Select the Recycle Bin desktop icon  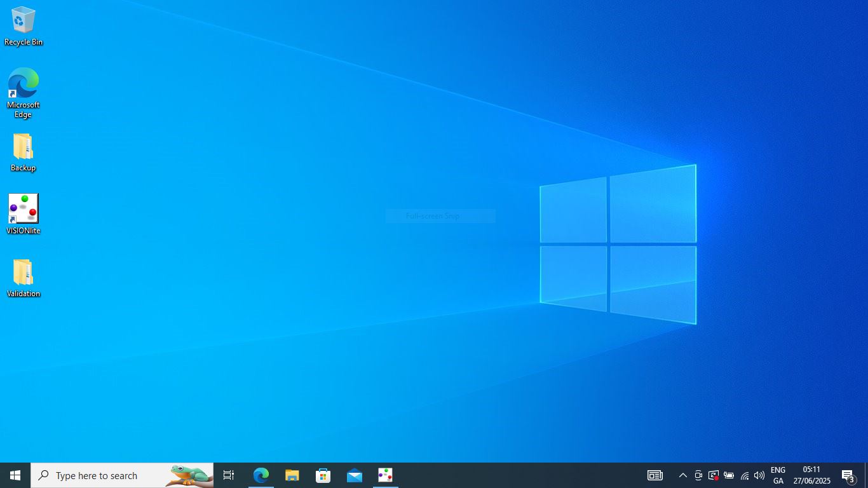(x=24, y=25)
